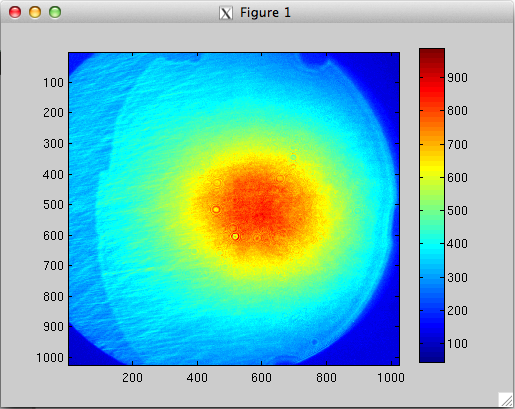Click the y-axis tick label 500

click(x=53, y=205)
